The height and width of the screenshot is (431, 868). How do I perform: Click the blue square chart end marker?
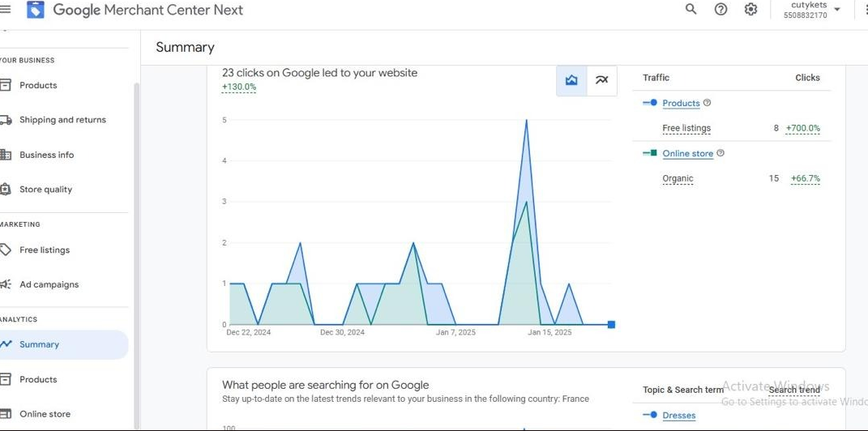[x=611, y=325]
